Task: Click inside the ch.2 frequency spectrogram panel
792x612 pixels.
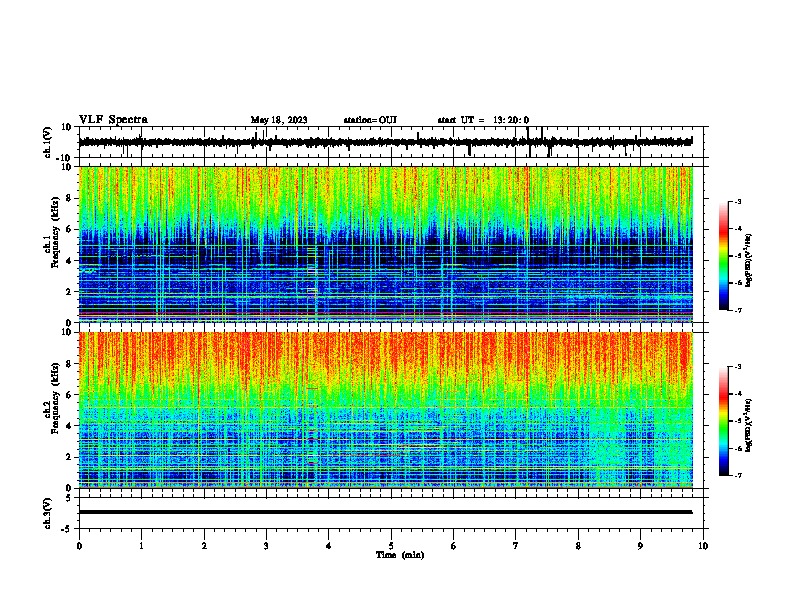Action: click(x=386, y=410)
